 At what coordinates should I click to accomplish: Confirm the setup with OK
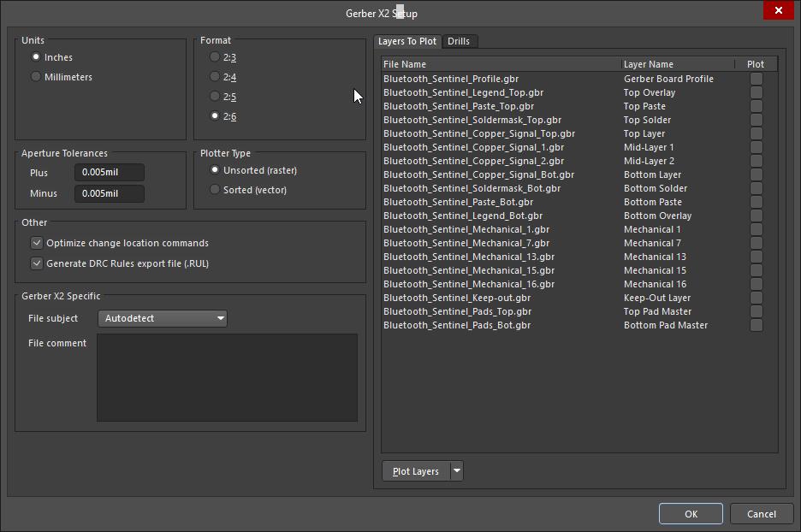(x=691, y=514)
